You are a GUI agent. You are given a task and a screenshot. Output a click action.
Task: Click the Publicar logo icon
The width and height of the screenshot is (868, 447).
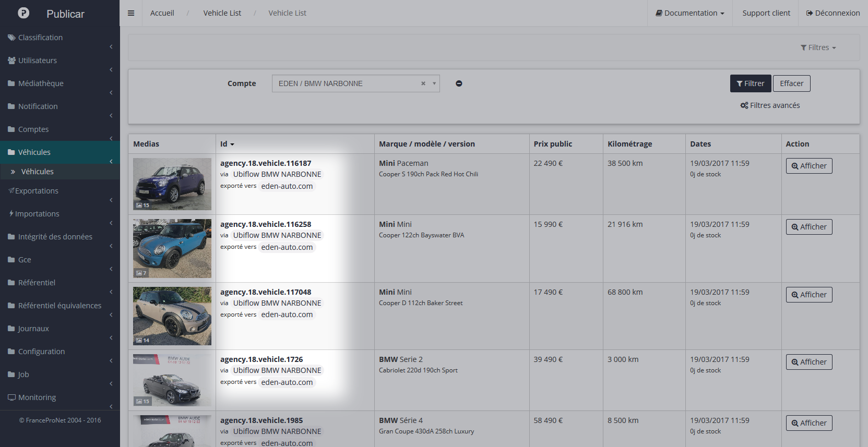pyautogui.click(x=23, y=13)
